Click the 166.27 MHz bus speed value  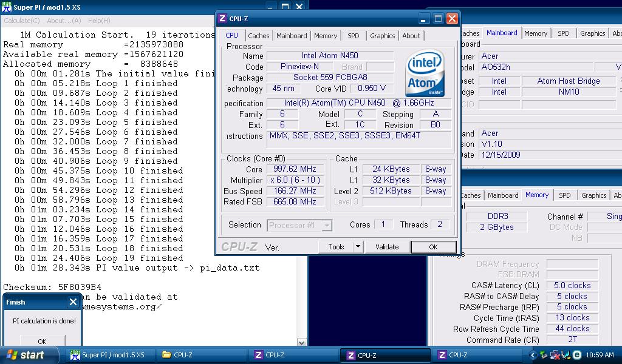pyautogui.click(x=295, y=191)
